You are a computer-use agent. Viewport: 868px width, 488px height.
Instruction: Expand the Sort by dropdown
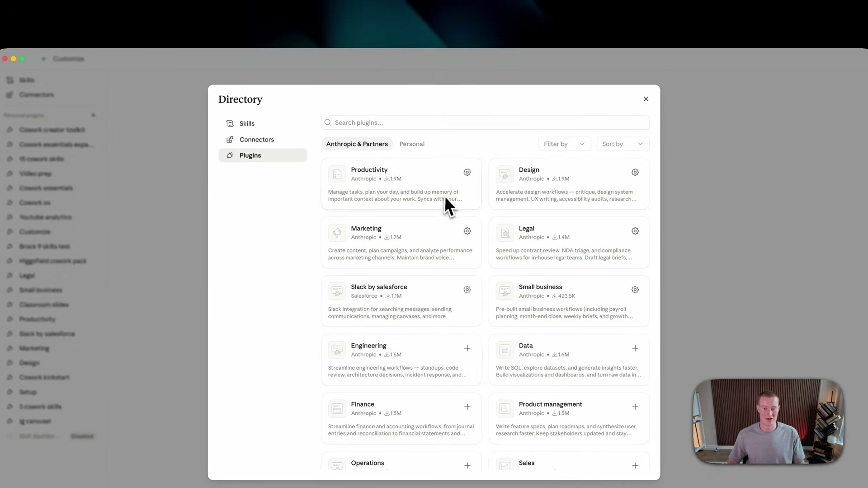(x=623, y=144)
